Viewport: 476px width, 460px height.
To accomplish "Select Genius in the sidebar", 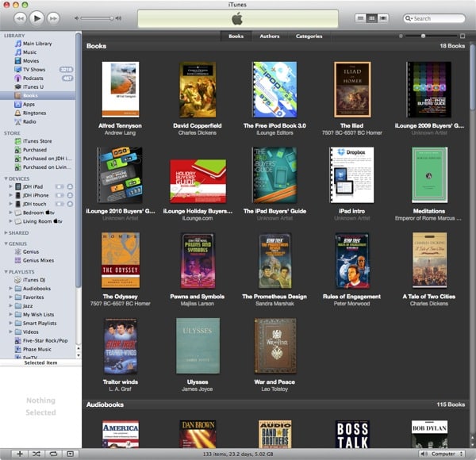I will point(31,252).
